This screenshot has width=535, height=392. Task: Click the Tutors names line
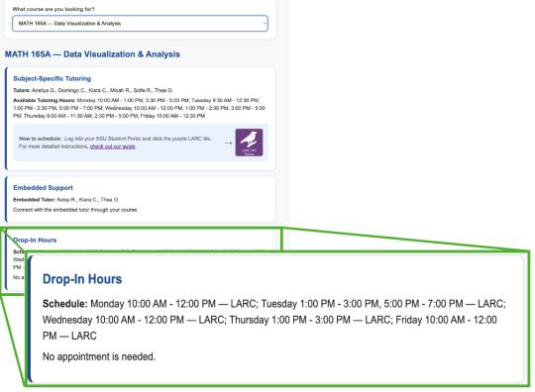pos(93,90)
